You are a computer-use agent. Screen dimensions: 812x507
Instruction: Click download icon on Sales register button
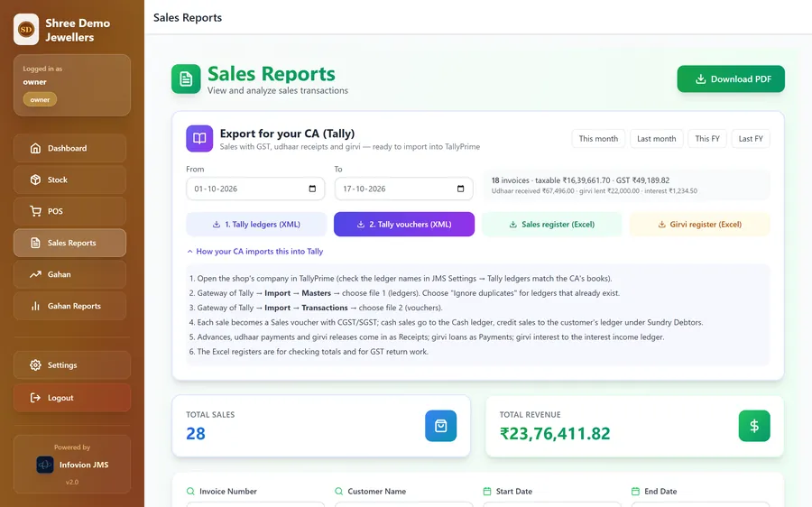(512, 225)
